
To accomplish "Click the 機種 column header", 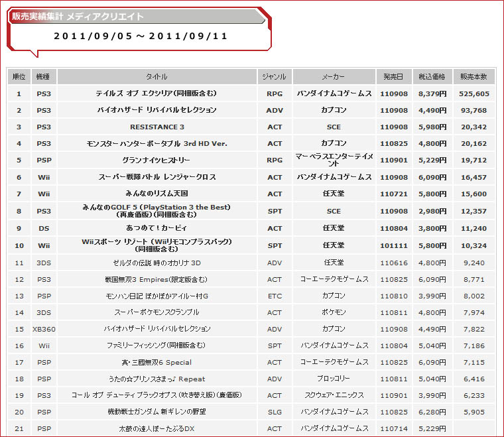I will 44,76.
